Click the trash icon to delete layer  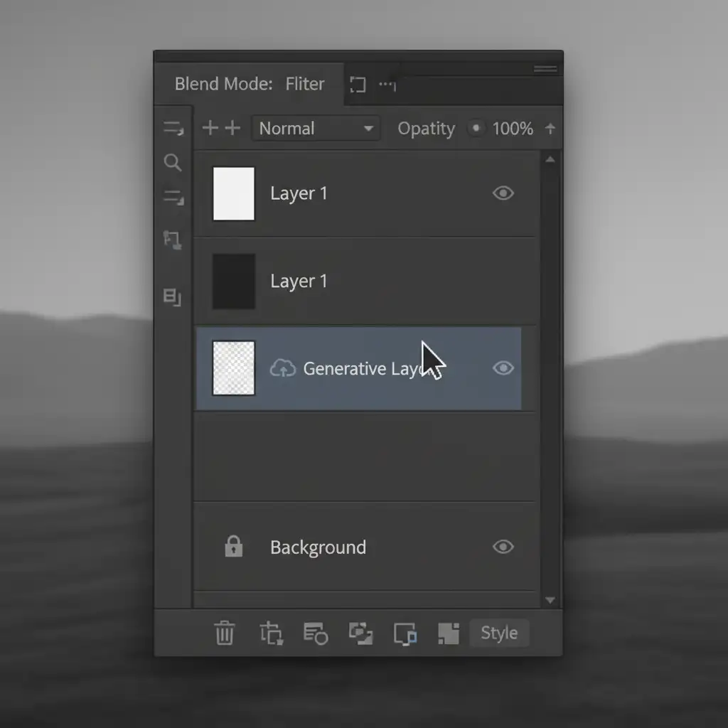225,633
